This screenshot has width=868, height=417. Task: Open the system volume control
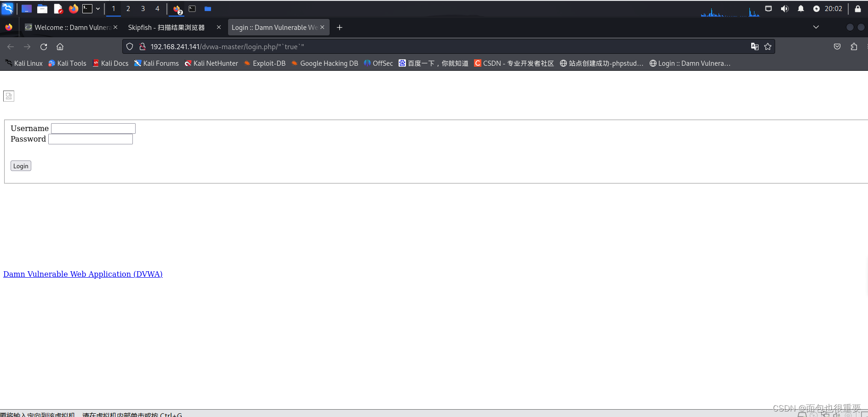click(784, 9)
